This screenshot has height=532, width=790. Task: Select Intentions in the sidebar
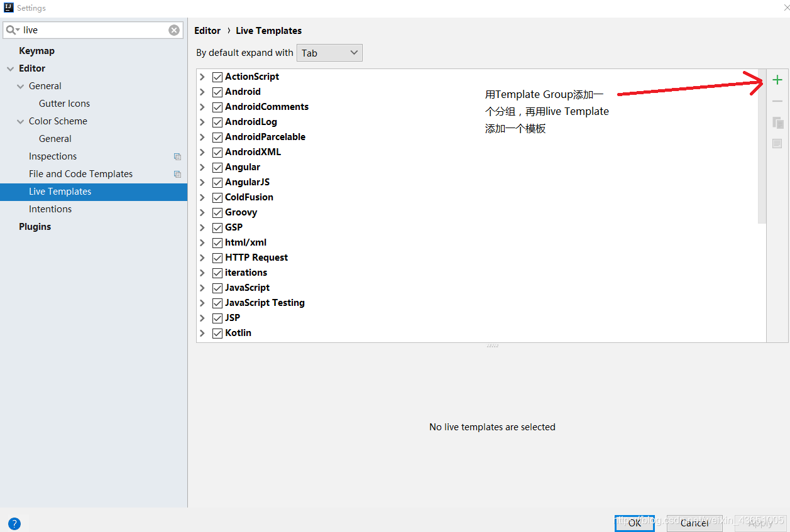point(50,209)
